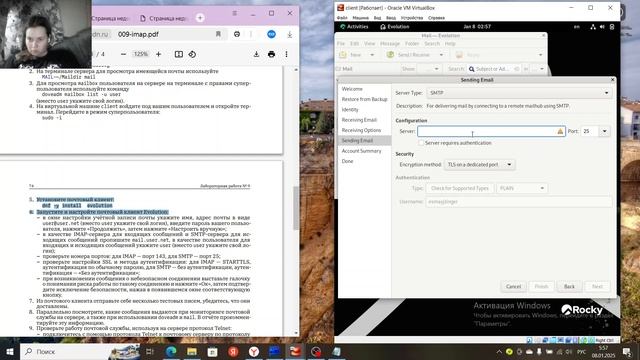Open Машина menu in VirtualBox

pos(360,18)
